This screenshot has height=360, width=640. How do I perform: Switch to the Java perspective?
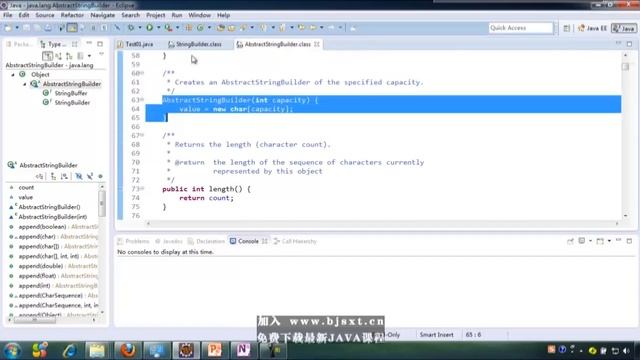tap(624, 28)
